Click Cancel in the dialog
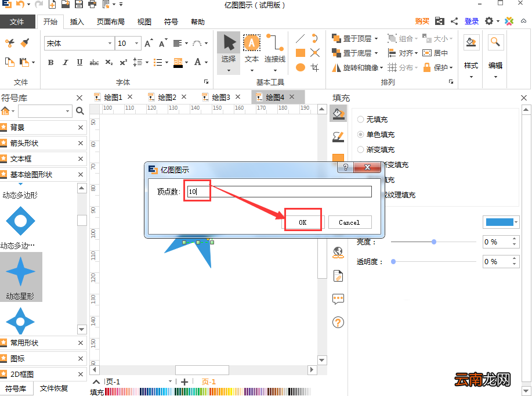This screenshot has height=396, width=532. coord(349,222)
